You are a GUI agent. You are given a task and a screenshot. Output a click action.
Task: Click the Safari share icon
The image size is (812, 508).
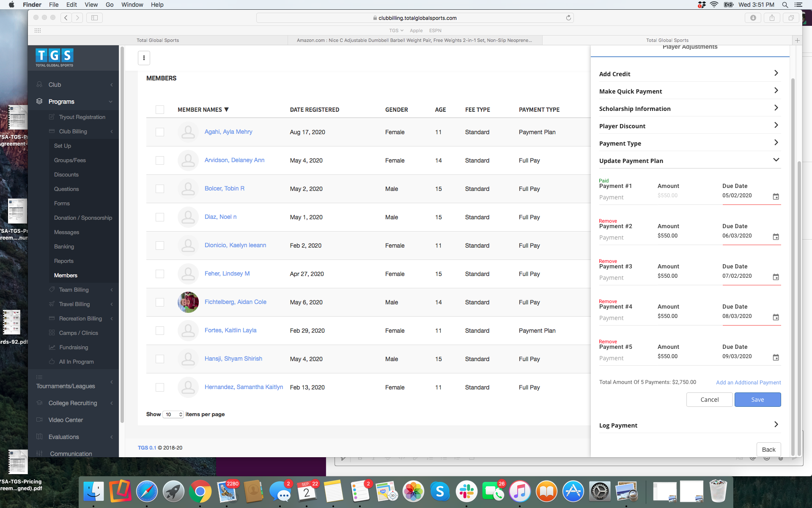[x=772, y=18]
